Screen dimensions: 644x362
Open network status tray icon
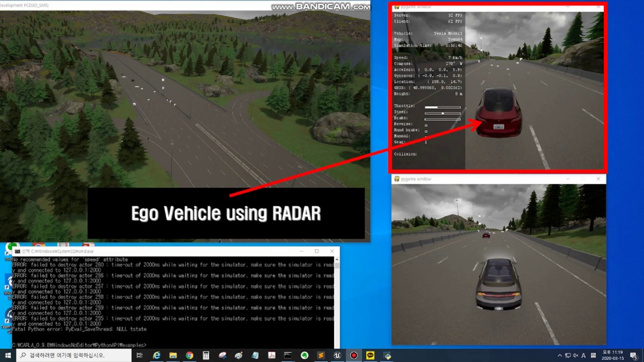point(569,355)
